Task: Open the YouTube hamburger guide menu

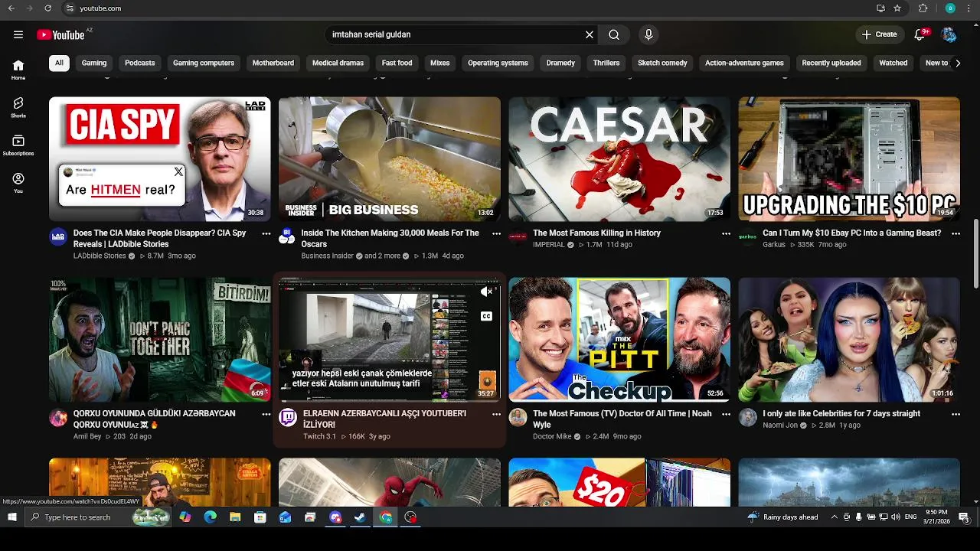Action: [x=18, y=34]
